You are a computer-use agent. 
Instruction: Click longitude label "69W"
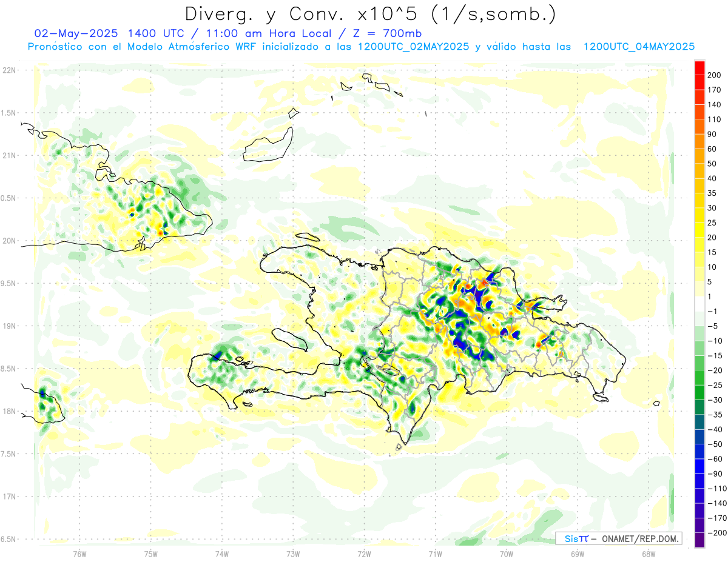(578, 553)
